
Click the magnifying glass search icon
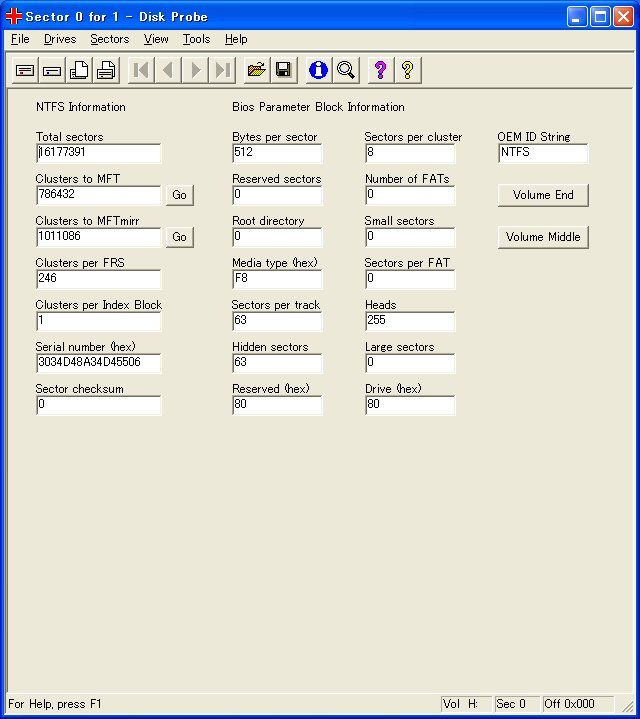[x=346, y=71]
